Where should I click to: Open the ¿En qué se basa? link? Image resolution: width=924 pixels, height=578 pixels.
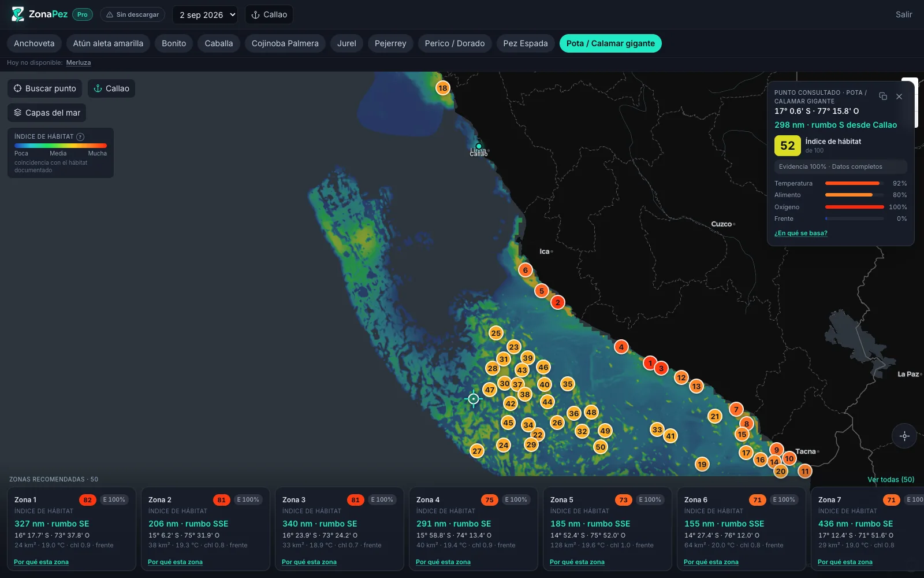(800, 233)
